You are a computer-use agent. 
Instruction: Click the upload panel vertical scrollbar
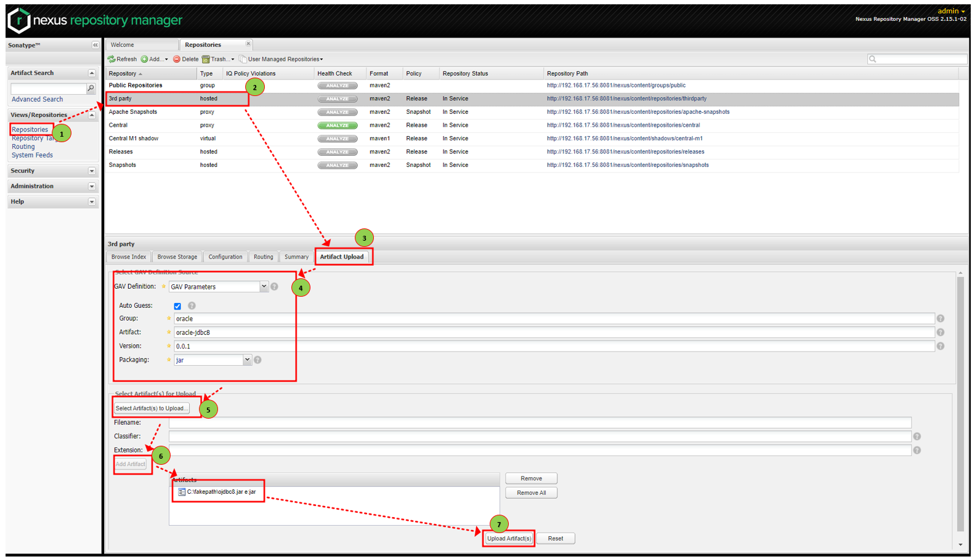[960, 404]
